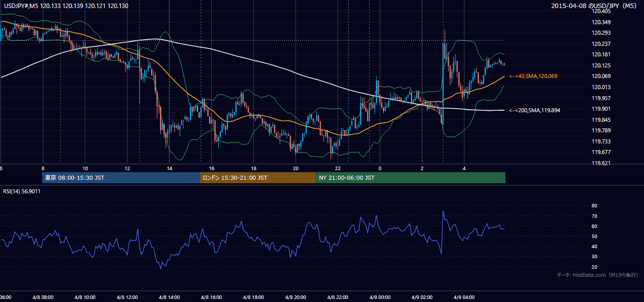The height and width of the screenshot is (302, 644).
Task: Click the RSI(14) 56.9011 indicator label
Action: click(22, 191)
